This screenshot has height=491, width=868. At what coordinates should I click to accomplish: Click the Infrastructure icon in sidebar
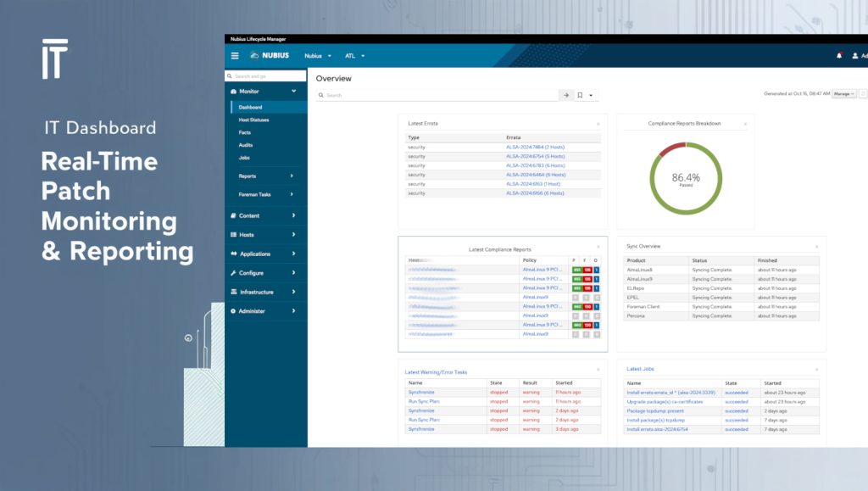(x=234, y=292)
